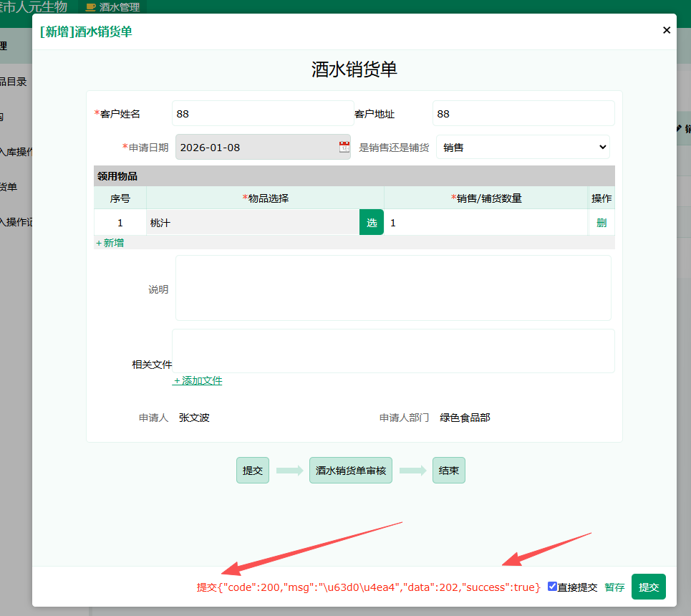Toggle the 直接提交 checkbox
Image resolution: width=691 pixels, height=616 pixels.
[x=552, y=586]
